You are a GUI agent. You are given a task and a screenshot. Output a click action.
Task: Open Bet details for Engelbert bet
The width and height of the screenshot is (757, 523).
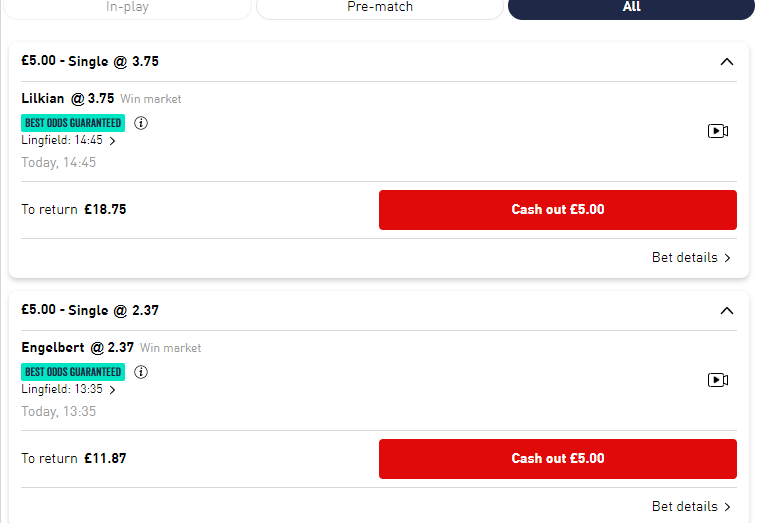[x=691, y=506]
